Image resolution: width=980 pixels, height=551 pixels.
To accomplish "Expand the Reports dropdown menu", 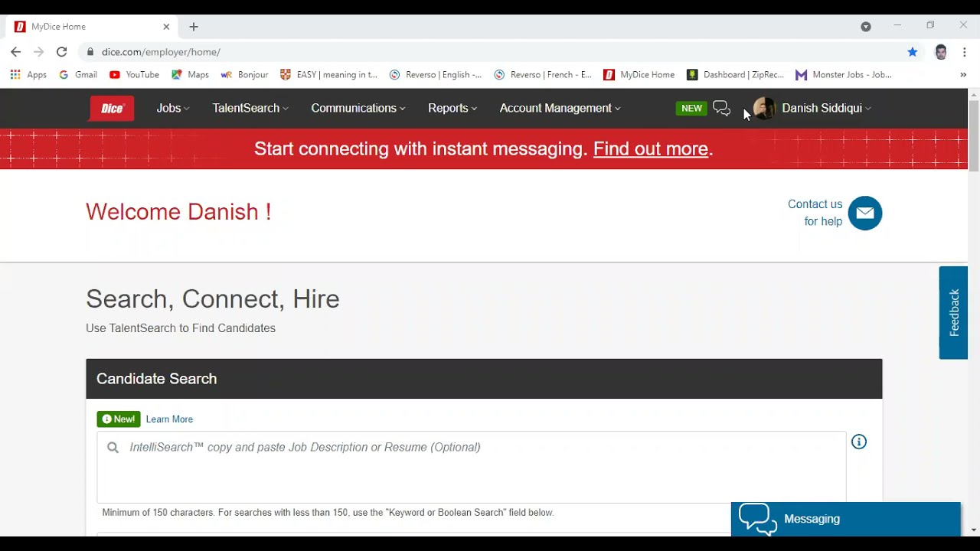I will (452, 109).
